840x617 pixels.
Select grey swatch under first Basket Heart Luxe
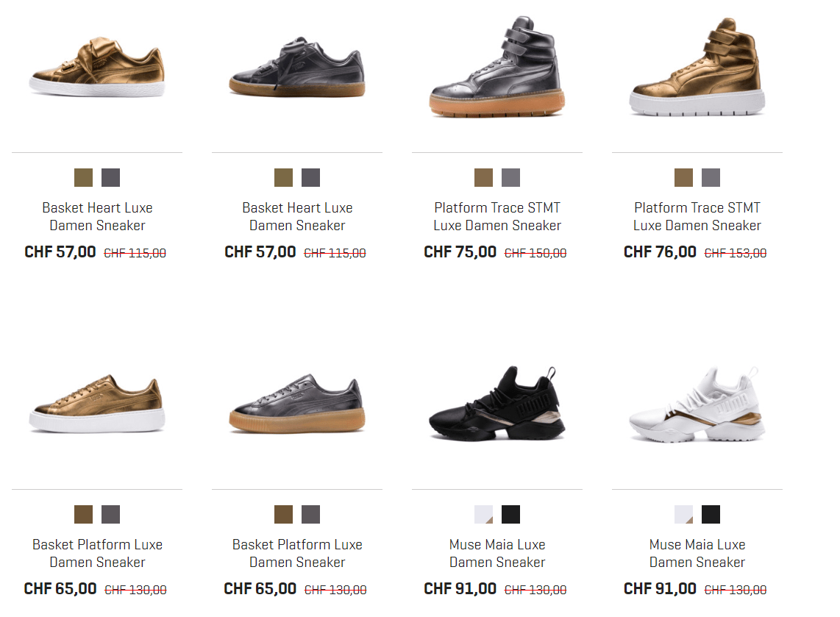[x=111, y=177]
